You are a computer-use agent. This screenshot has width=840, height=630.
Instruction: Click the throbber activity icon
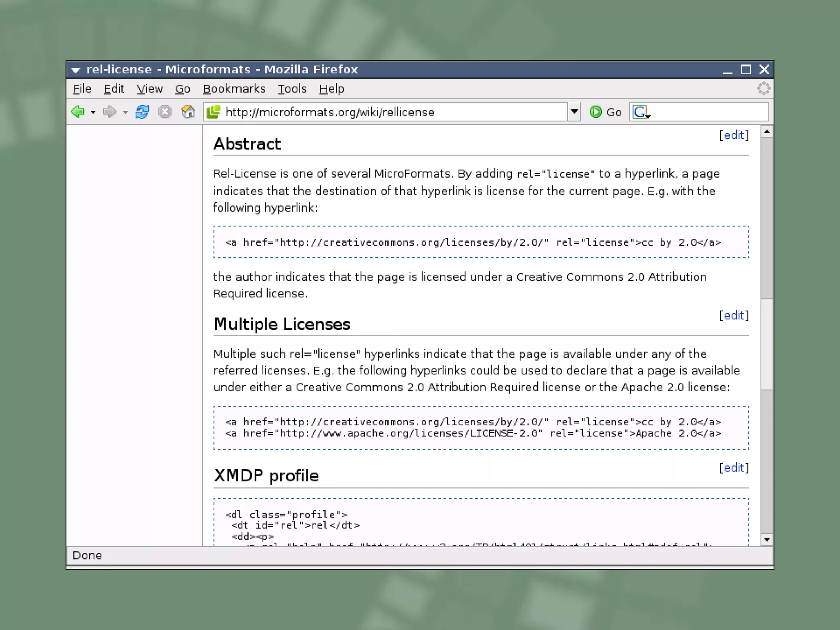[x=763, y=88]
